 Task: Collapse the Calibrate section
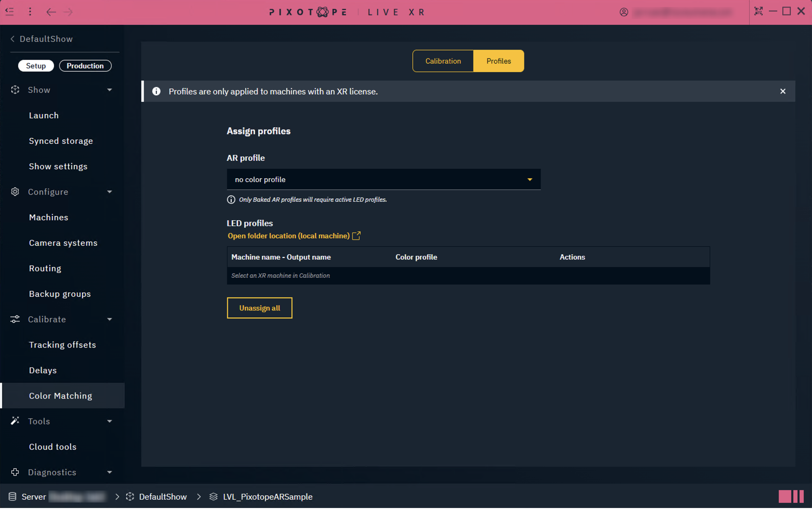109,319
